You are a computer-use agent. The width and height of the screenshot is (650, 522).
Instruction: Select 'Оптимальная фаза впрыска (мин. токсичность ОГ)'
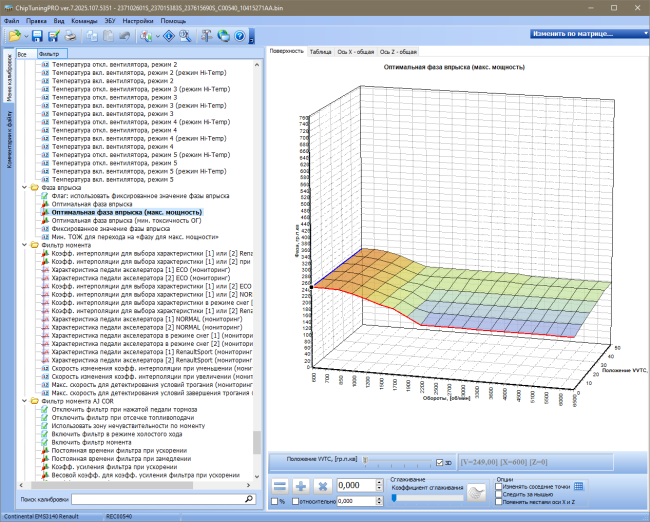pyautogui.click(x=126, y=220)
